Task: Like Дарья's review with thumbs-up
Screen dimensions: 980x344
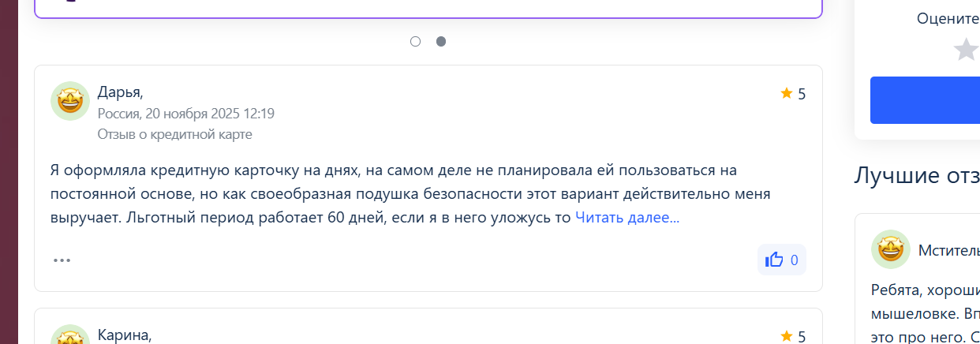Action: pos(781,260)
